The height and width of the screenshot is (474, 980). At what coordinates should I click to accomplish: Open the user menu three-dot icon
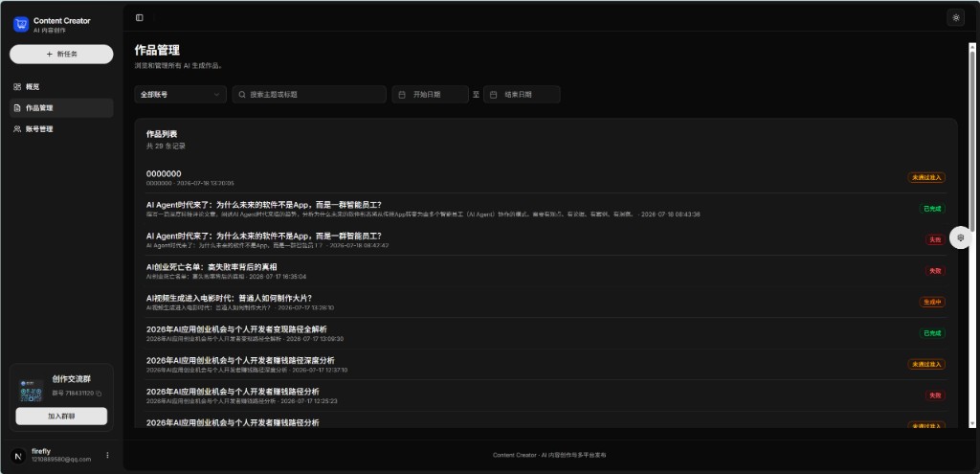coord(107,455)
